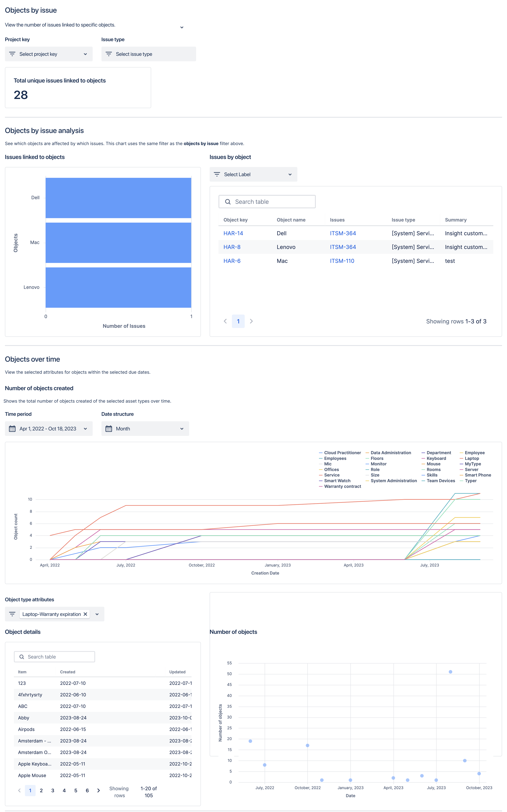Viewport: 507px width, 812px height.
Task: Open issue ITSM-110 link
Action: (x=342, y=261)
